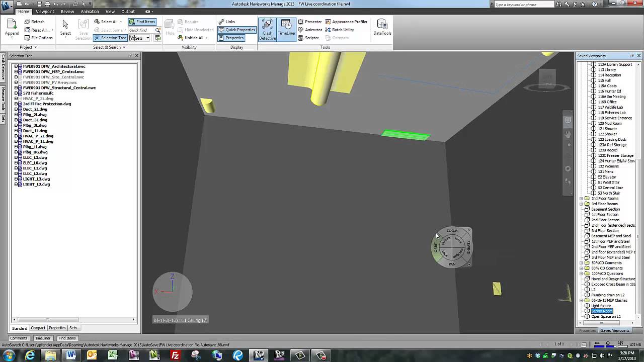Expand the 2nd Floor Rooms folder

pos(581,199)
